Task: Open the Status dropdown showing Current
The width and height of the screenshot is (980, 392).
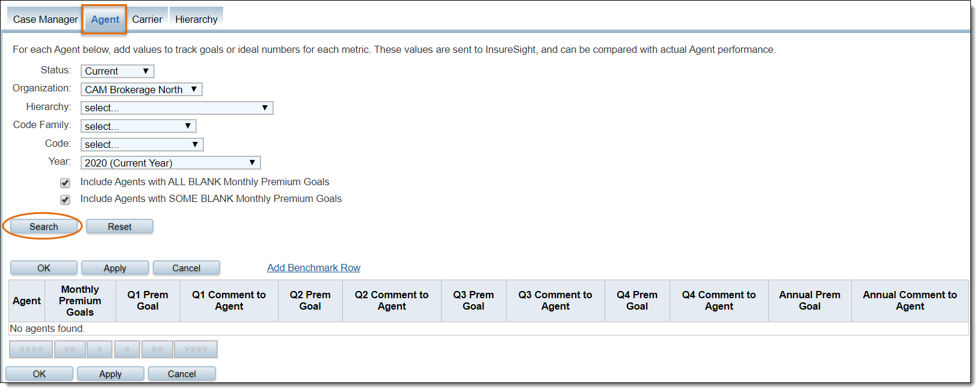Action: tap(117, 71)
